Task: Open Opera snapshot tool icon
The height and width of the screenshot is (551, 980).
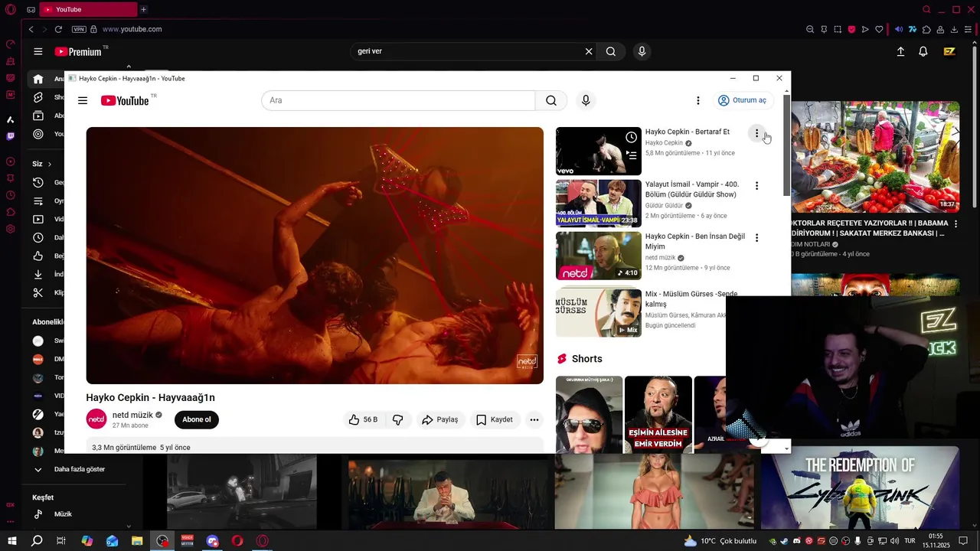Action: (x=838, y=29)
